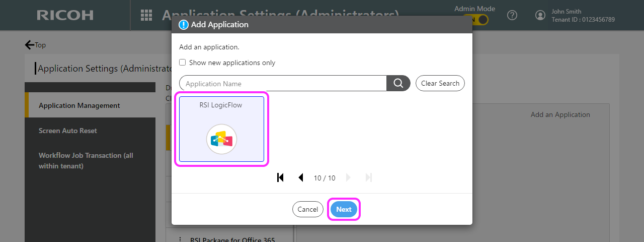Open Workflow Job Transaction sidebar item
Viewport: 644px width, 242px height.
(90, 160)
